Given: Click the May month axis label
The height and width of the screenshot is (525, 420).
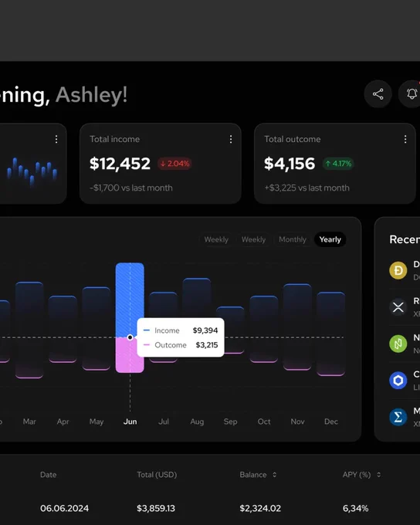Looking at the screenshot, I should click(x=97, y=422).
